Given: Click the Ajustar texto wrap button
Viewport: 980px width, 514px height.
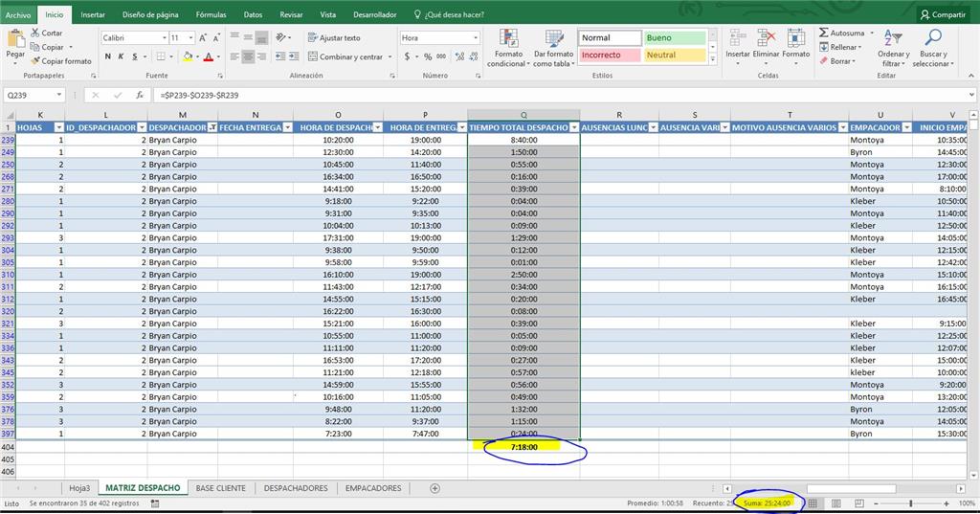Looking at the screenshot, I should (334, 38).
